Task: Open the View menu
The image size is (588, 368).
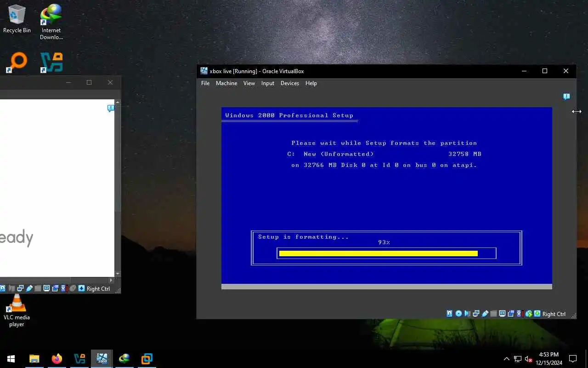Action: click(x=249, y=83)
